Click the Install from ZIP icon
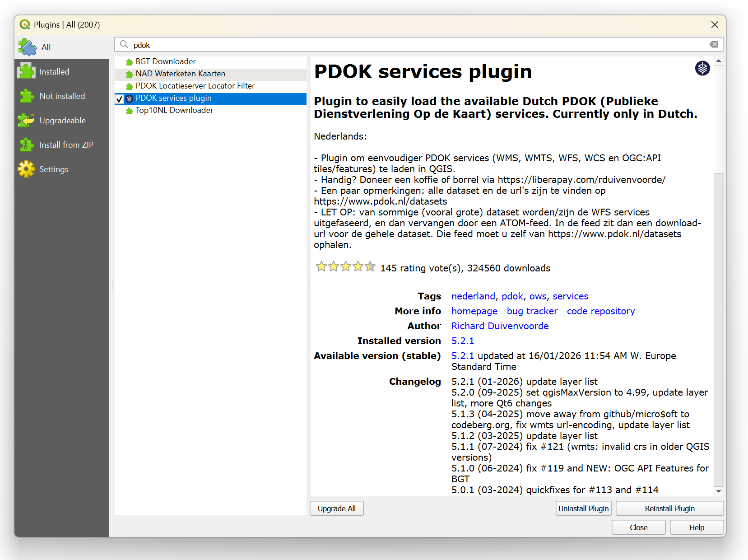Viewport: 748px width, 560px height. pyautogui.click(x=27, y=145)
